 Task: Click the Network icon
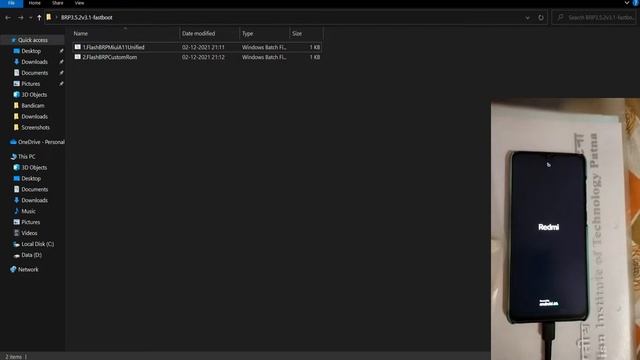pos(13,269)
